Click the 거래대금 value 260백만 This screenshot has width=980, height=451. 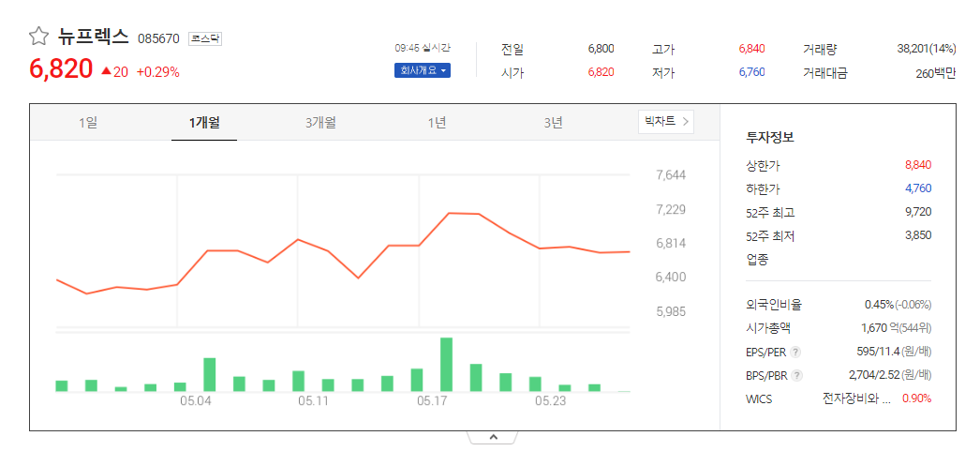tap(936, 73)
